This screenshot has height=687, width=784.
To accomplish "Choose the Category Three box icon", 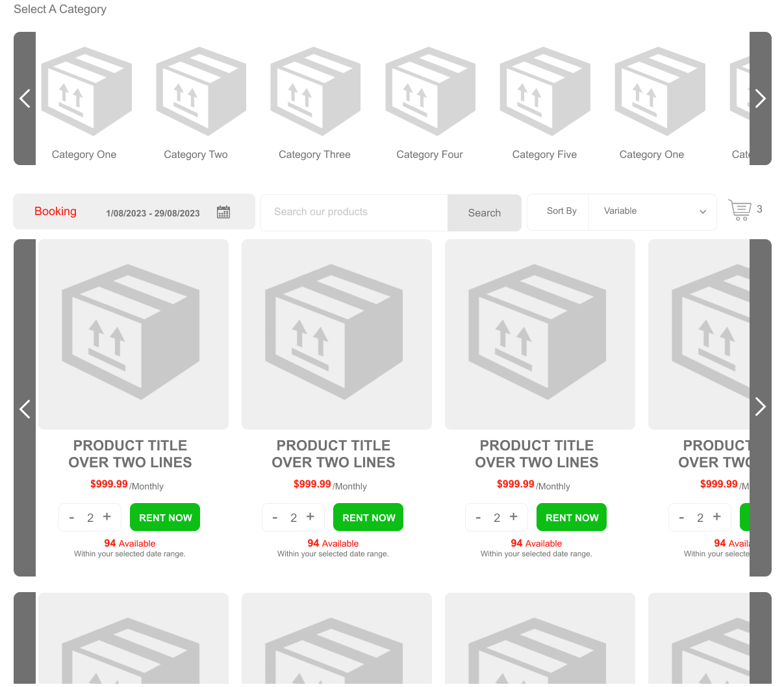I will coord(315,92).
